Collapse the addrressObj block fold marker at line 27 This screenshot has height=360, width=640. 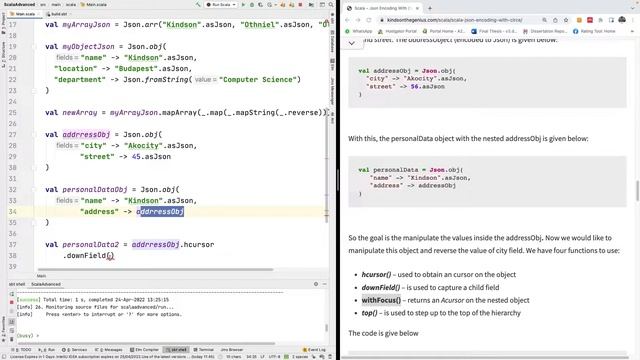[x=35, y=135]
